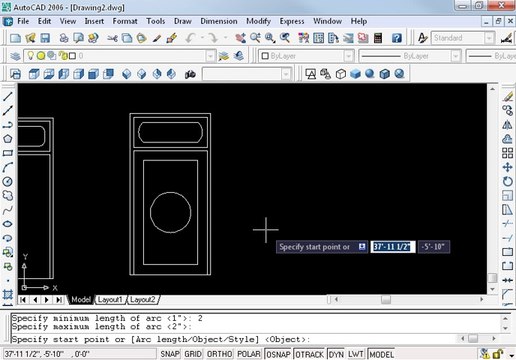
Task: Select the Mirror tool in Modify toolbar
Action: coord(507,125)
